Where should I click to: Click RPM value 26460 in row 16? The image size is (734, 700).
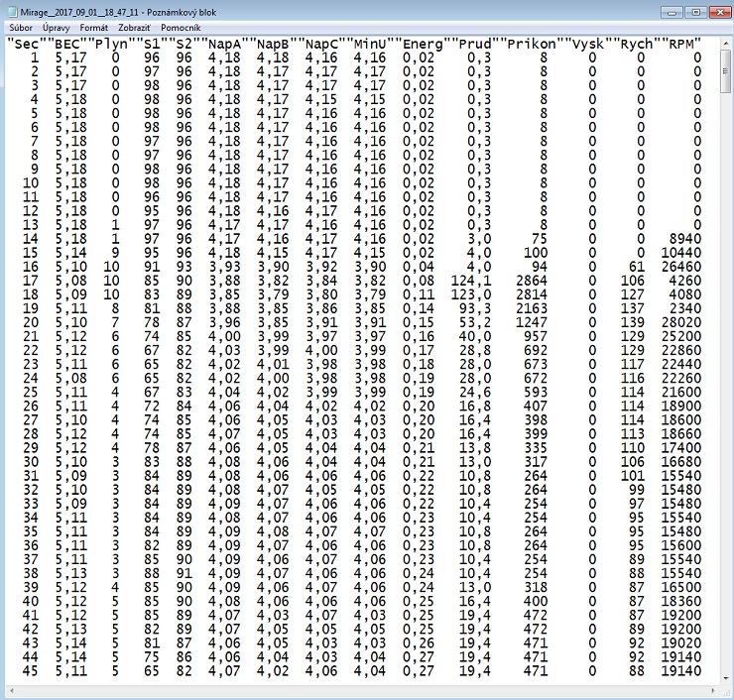pos(680,267)
